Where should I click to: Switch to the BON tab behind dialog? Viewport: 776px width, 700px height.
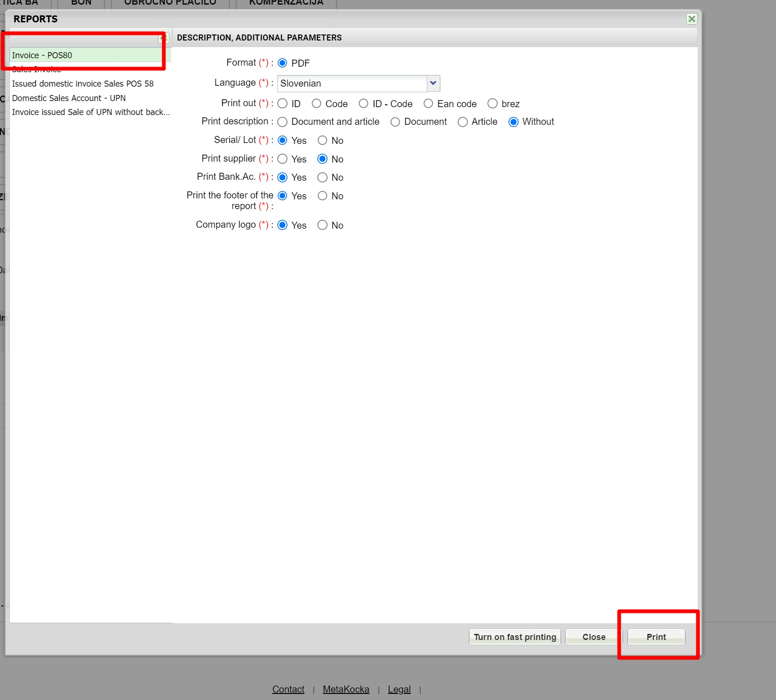click(81, 3)
